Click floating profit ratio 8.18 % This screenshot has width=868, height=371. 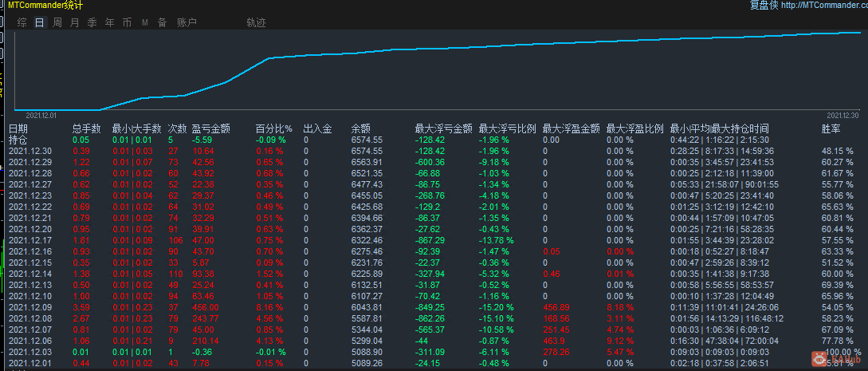coord(619,307)
